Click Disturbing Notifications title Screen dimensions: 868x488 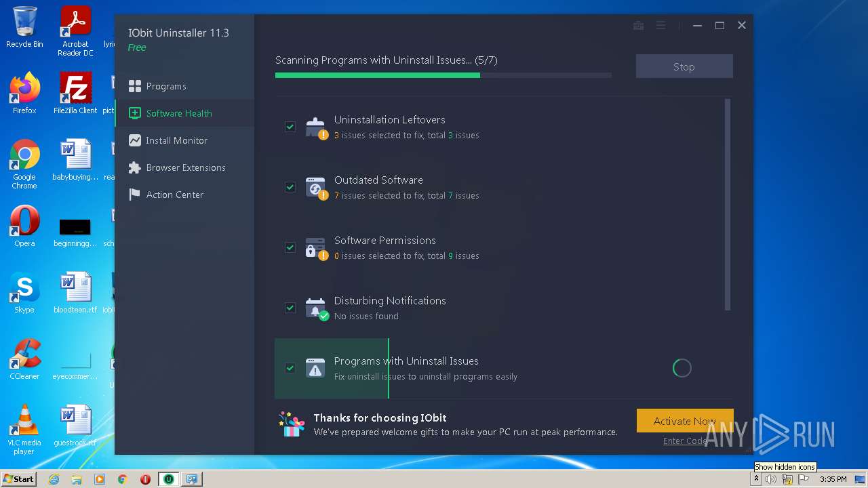[x=390, y=301]
